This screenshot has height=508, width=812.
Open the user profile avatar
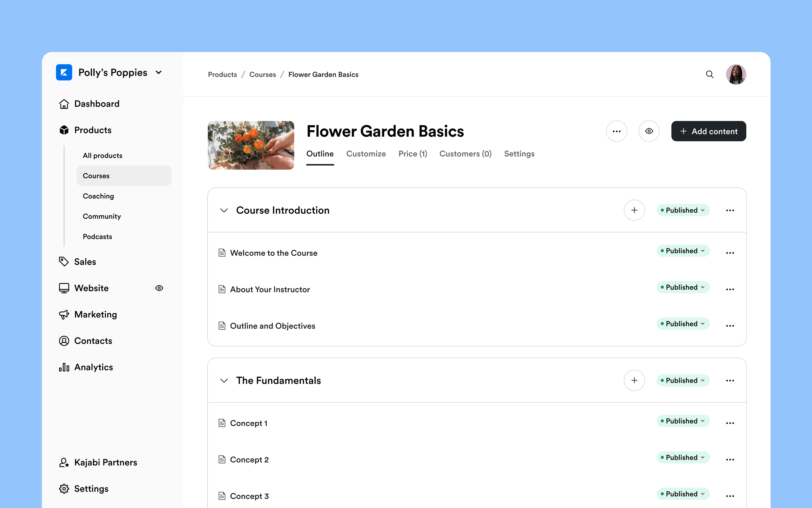736,74
